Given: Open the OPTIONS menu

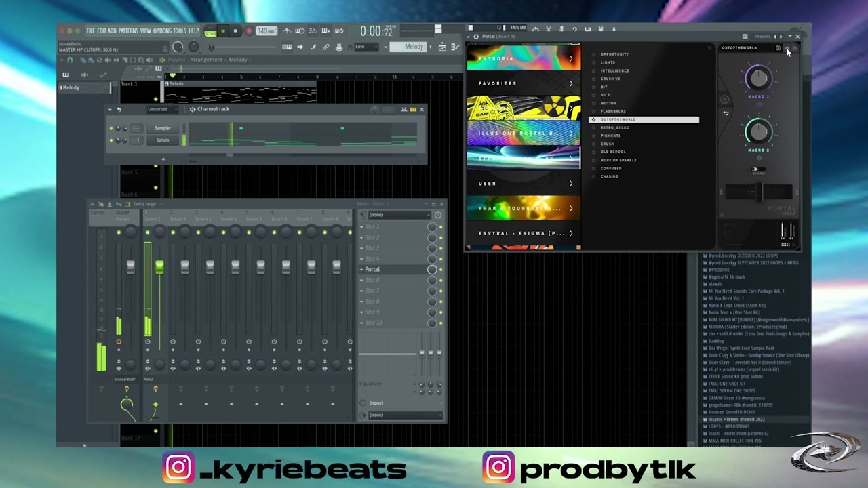Looking at the screenshot, I should pyautogui.click(x=162, y=31).
